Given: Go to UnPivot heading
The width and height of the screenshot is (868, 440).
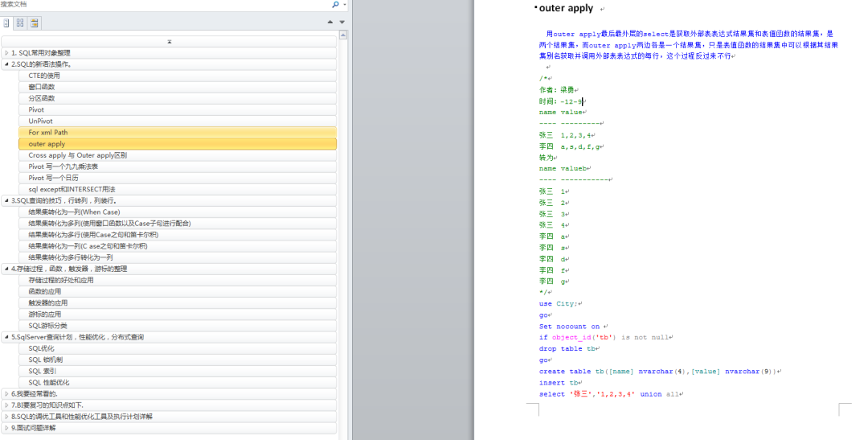Looking at the screenshot, I should 177,121.
